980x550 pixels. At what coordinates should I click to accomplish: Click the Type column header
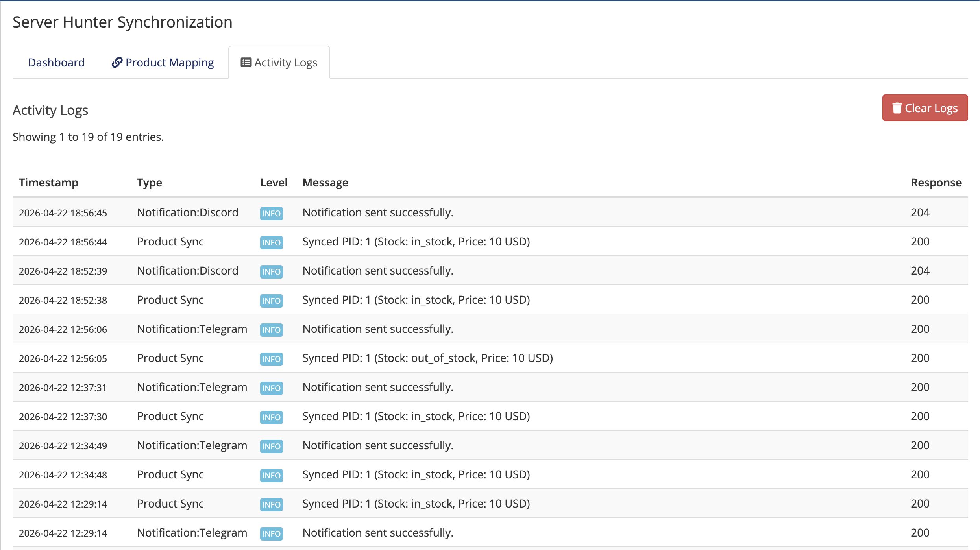click(x=150, y=182)
